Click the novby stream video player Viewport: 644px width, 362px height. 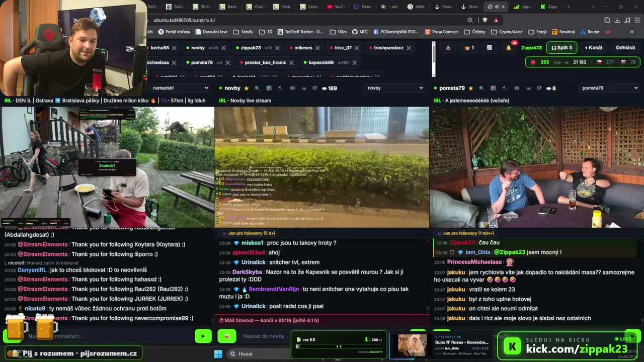(322, 167)
